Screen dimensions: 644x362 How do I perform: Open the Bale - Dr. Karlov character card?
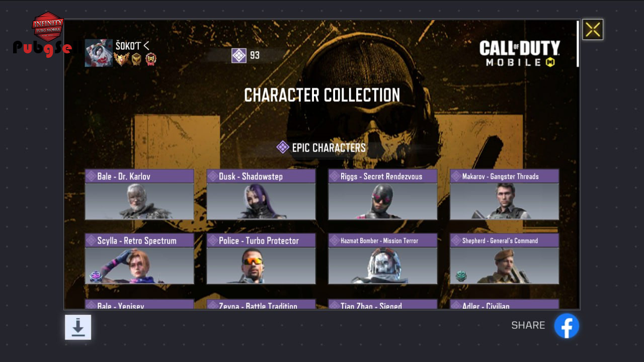click(x=139, y=195)
